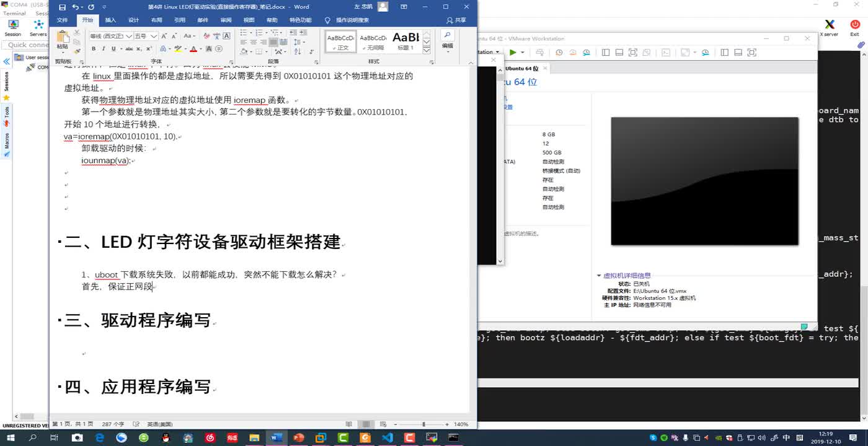The height and width of the screenshot is (446, 868).
Task: Switch to the 引用 ribbon tab
Action: click(180, 20)
